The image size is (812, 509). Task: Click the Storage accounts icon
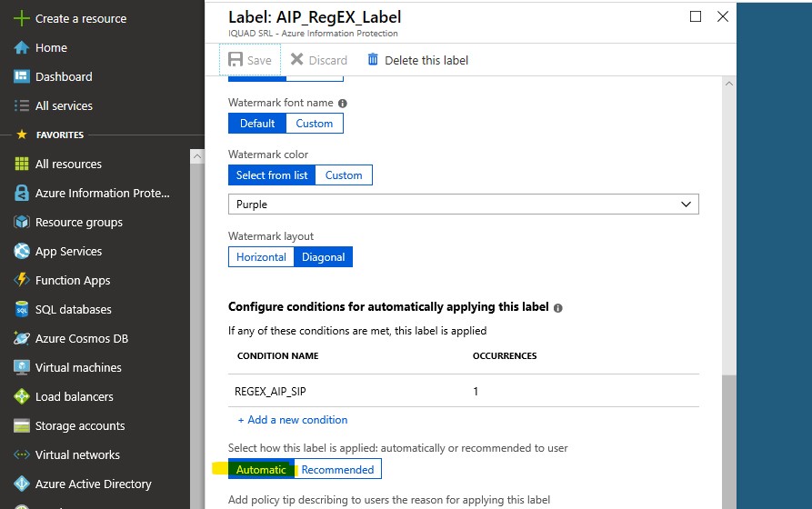pyautogui.click(x=21, y=425)
